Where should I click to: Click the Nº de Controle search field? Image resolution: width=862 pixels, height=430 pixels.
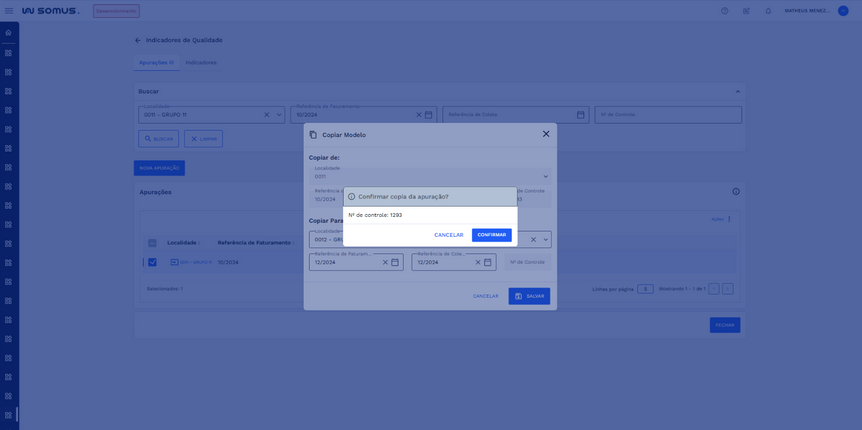668,115
